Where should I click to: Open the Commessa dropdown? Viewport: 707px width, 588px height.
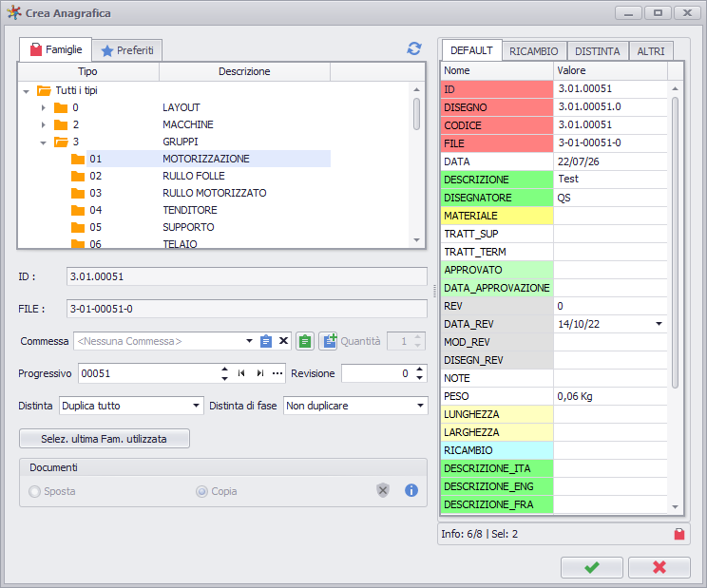249,341
